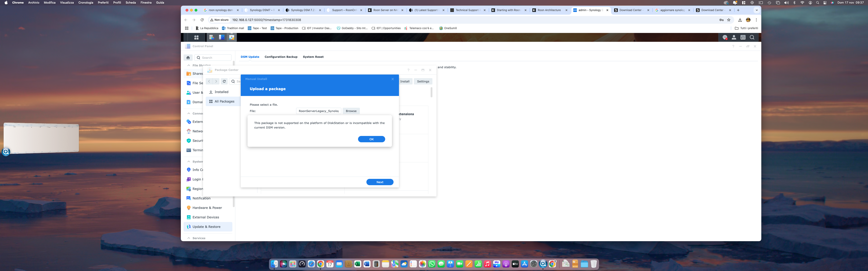The width and height of the screenshot is (868, 271).
Task: Open the DSM main menu grid icon
Action: pyautogui.click(x=196, y=37)
